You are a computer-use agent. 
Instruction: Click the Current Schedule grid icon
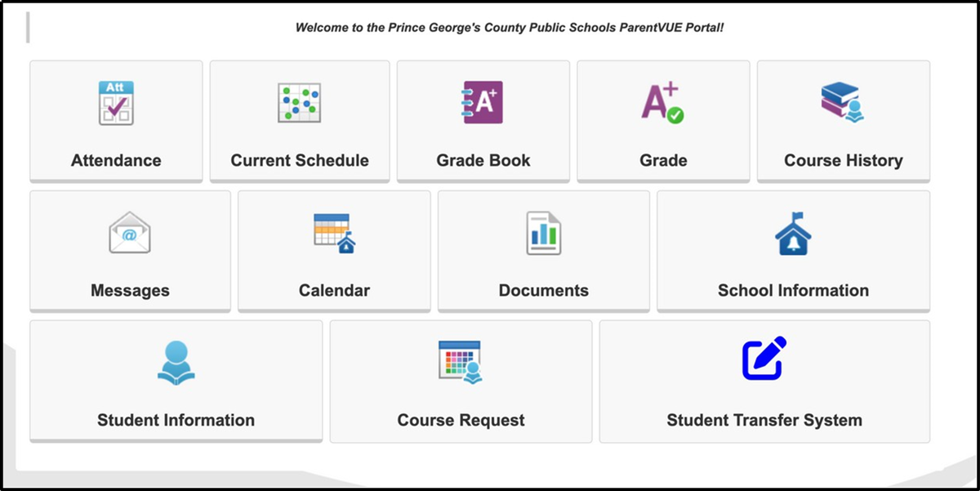tap(301, 102)
